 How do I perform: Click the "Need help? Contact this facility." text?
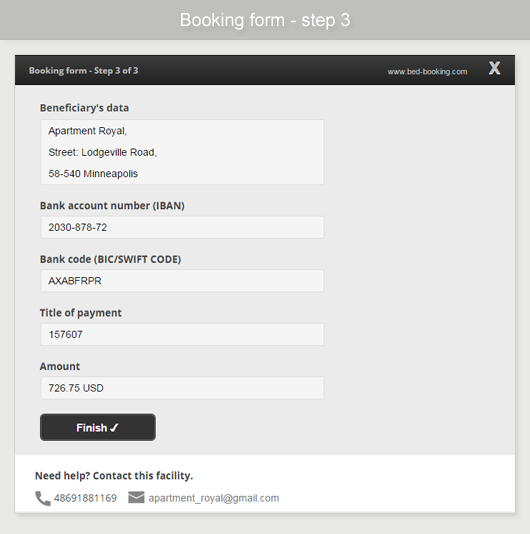pos(114,476)
